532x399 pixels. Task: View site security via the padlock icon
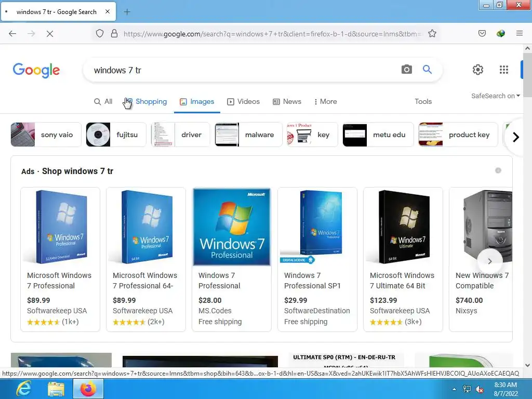[x=114, y=34]
